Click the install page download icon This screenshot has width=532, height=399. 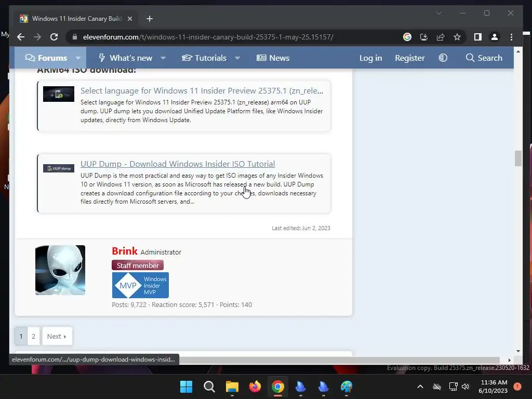[x=424, y=37]
